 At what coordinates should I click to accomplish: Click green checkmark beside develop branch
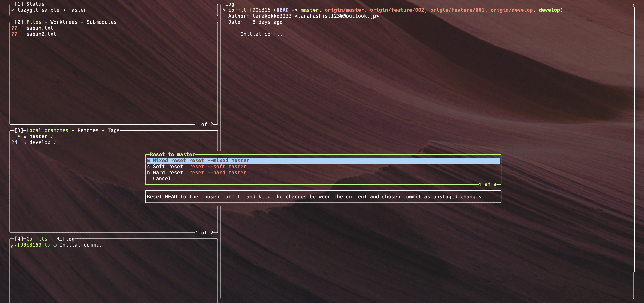55,143
